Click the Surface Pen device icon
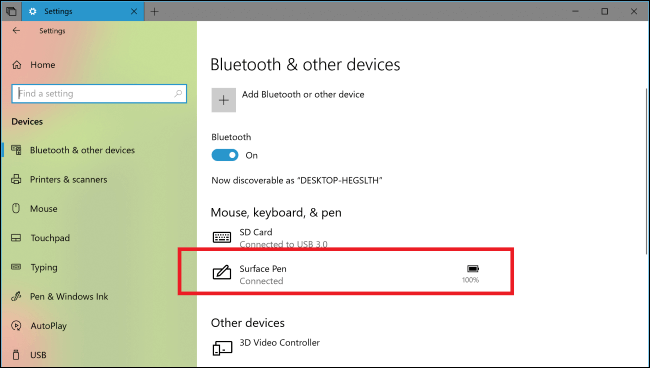 [222, 273]
